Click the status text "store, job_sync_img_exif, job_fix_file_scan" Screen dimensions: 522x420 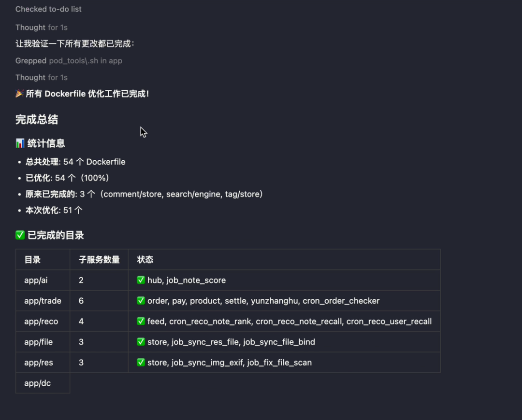pos(230,363)
